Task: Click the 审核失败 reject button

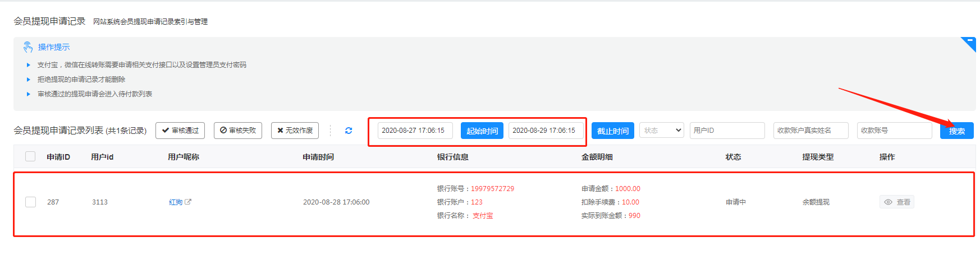Action: point(238,131)
